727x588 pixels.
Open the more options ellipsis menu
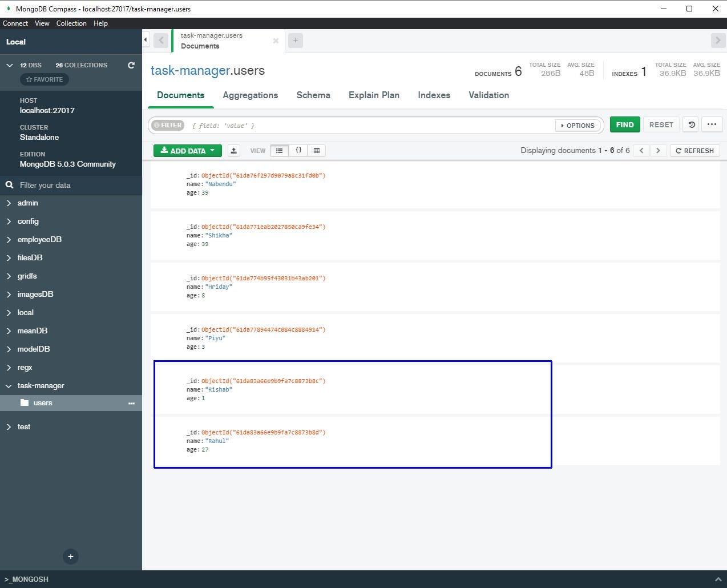pyautogui.click(x=712, y=124)
